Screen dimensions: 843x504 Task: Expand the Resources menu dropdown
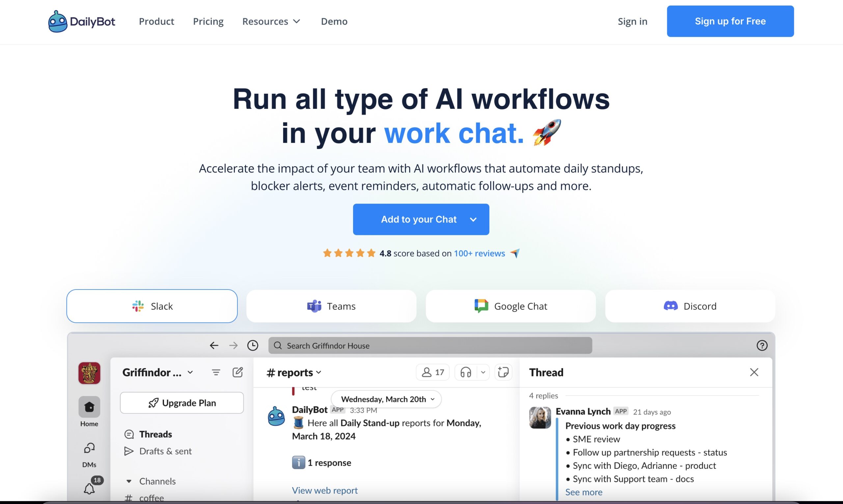tap(271, 21)
